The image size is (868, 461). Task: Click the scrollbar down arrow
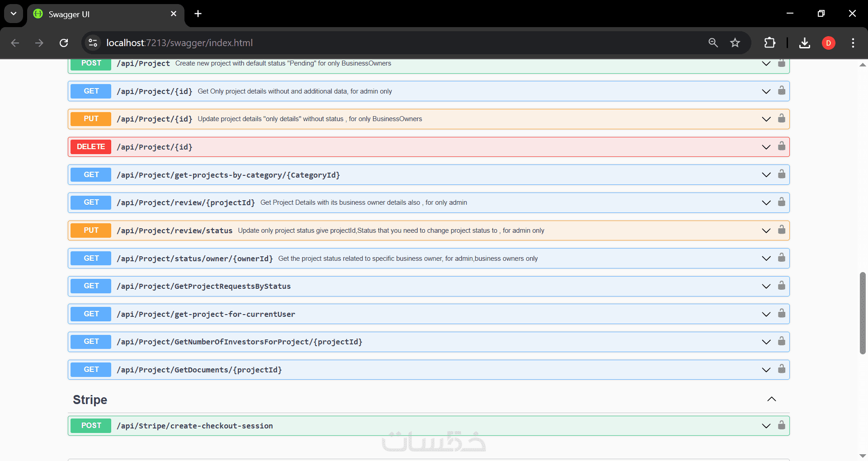[x=863, y=456]
